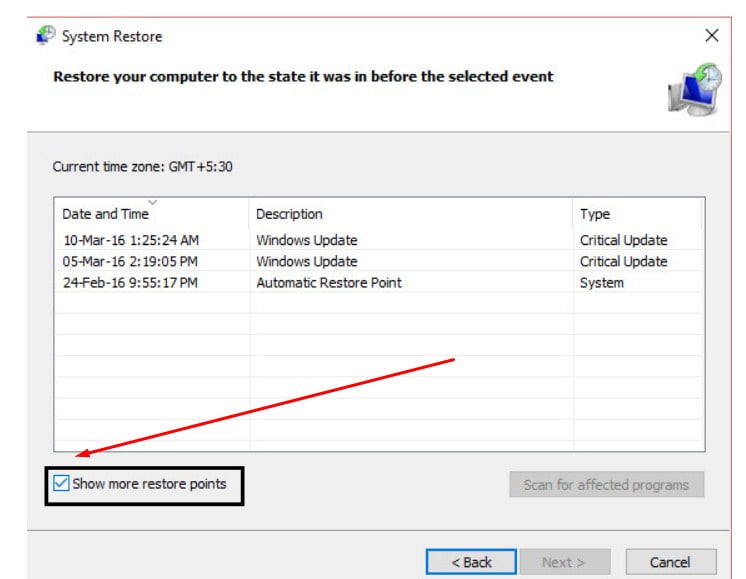Click the sort arrow above Date and Time

click(x=152, y=202)
